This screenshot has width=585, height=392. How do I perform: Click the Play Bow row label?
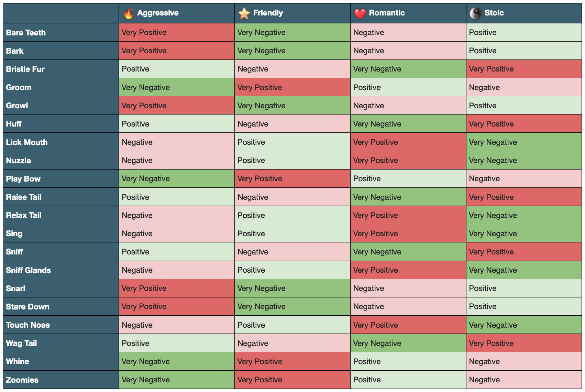click(23, 179)
